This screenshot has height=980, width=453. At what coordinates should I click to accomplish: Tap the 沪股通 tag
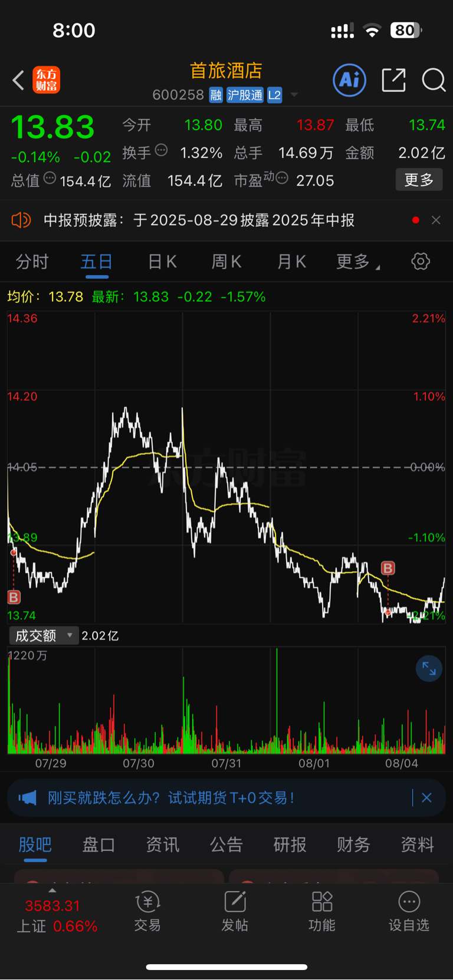pyautogui.click(x=245, y=95)
